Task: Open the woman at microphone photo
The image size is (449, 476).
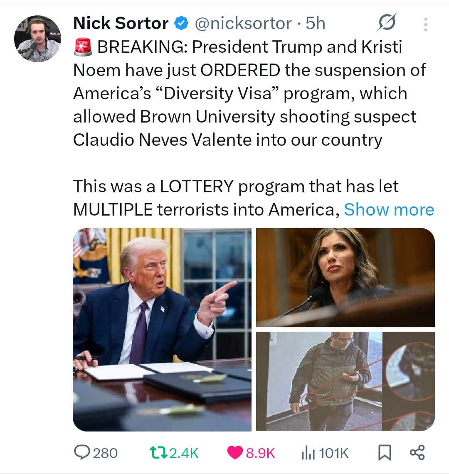Action: tap(345, 277)
